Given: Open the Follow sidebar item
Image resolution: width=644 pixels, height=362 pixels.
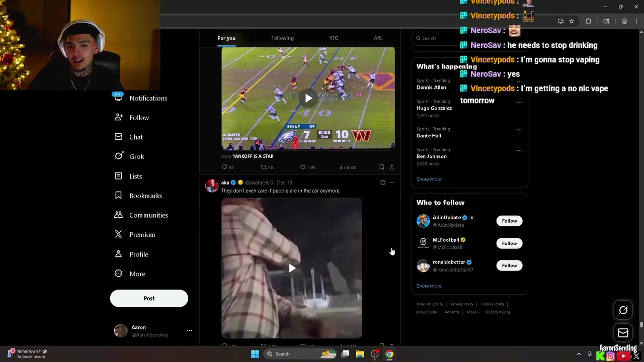Looking at the screenshot, I should pos(132,118).
